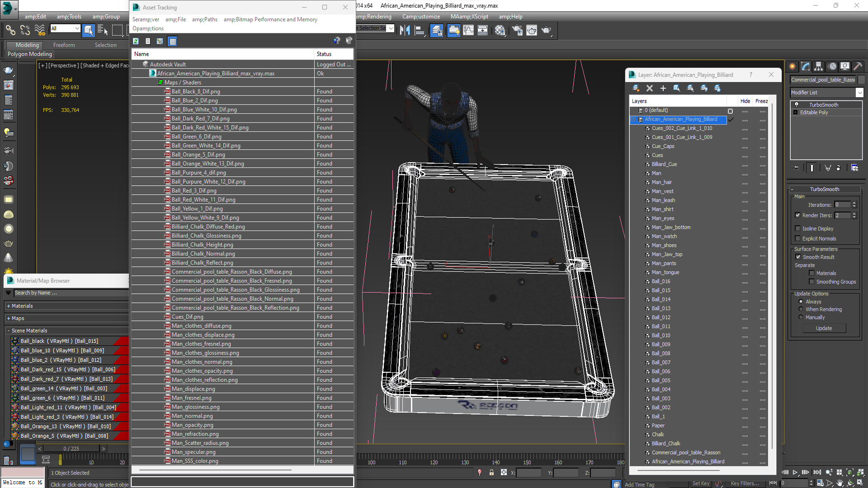The image size is (868, 488).
Task: Click the Ball_black material swatch
Action: [15, 341]
